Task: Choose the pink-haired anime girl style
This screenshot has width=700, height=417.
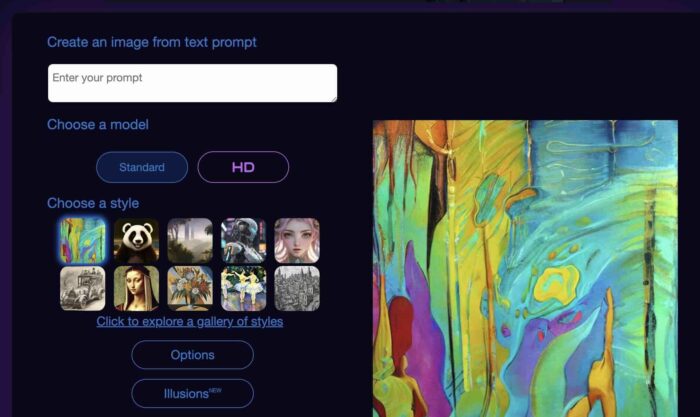Action: (297, 240)
